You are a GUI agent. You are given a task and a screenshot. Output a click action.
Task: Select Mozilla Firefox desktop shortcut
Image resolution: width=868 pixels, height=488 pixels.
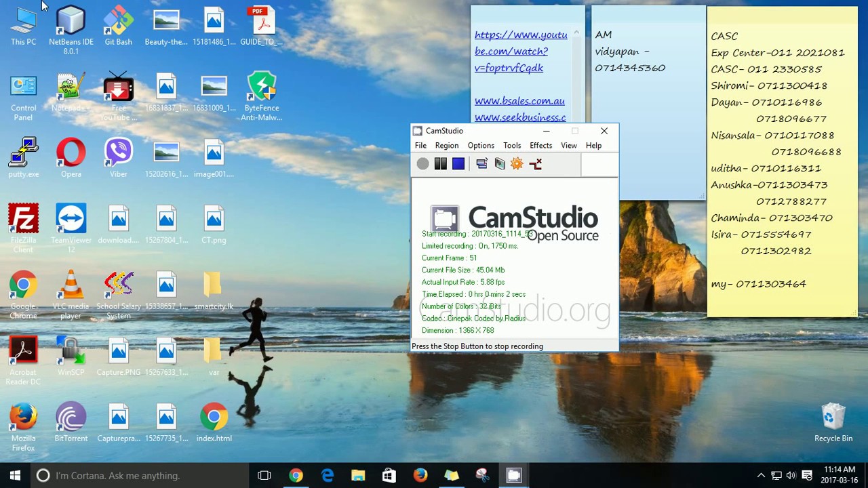23,427
